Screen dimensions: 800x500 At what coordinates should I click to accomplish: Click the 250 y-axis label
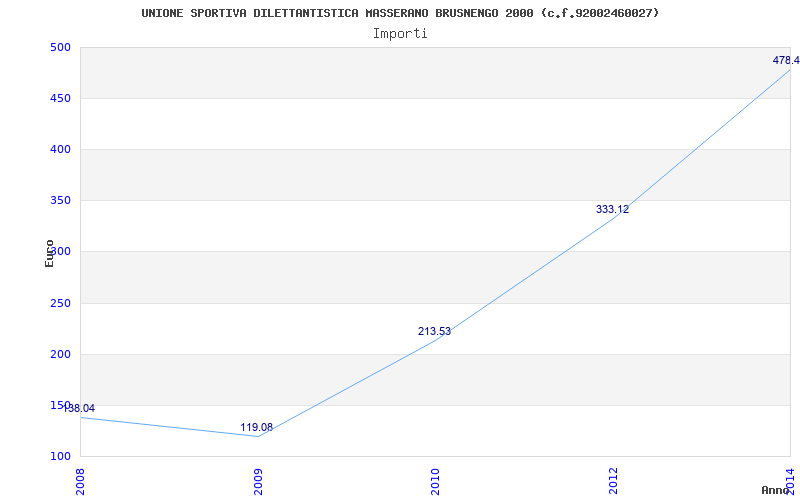pos(60,304)
